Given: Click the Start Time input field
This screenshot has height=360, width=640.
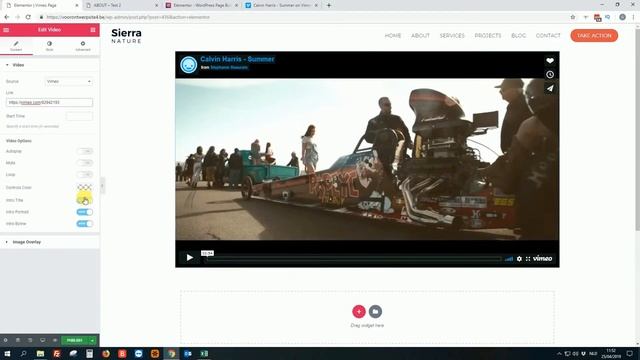Looking at the screenshot, I should click(x=80, y=116).
